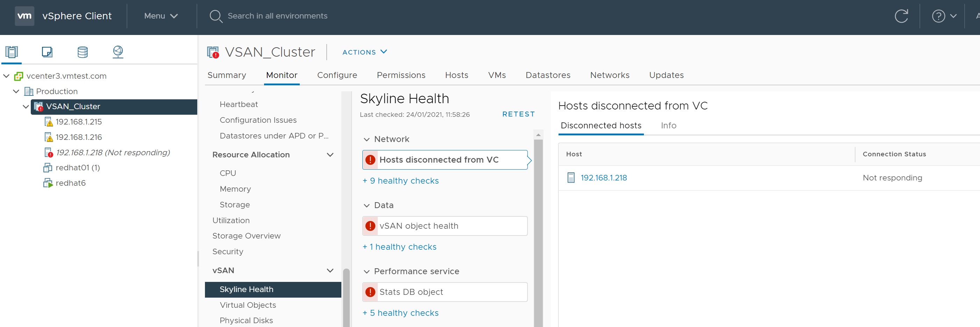Viewport: 980px width, 327px height.
Task: Open the Networking inventory icon
Action: 118,52
